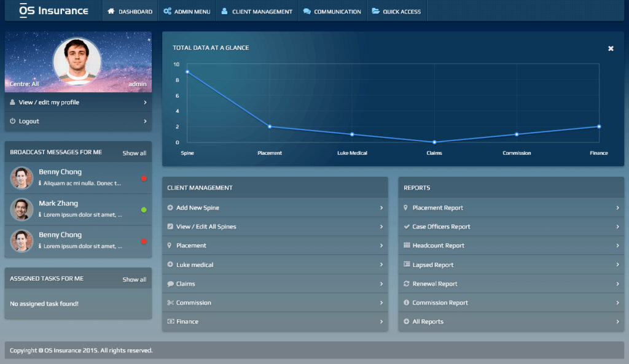Click the edit icon for View / Edit All Spines
Screen dimensions: 629x364
click(x=170, y=227)
